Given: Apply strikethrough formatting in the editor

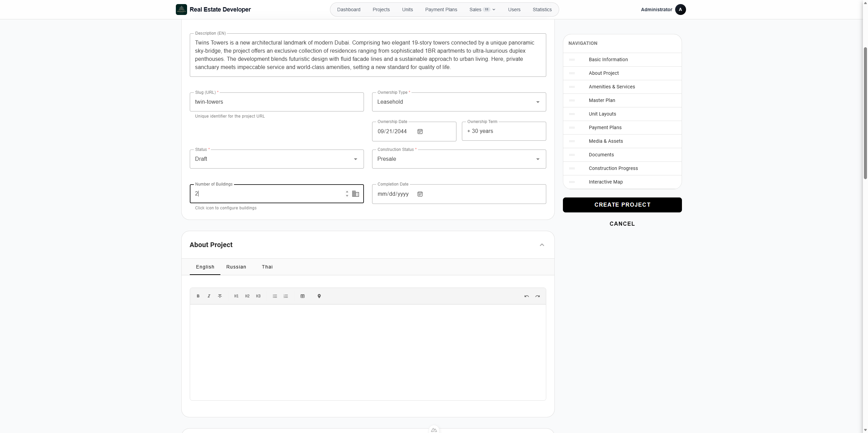Looking at the screenshot, I should (220, 296).
